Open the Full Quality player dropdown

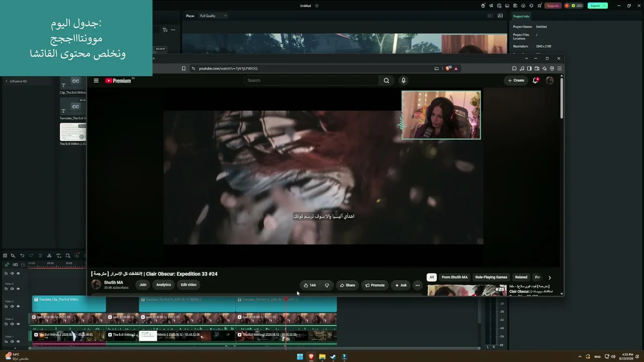(213, 16)
